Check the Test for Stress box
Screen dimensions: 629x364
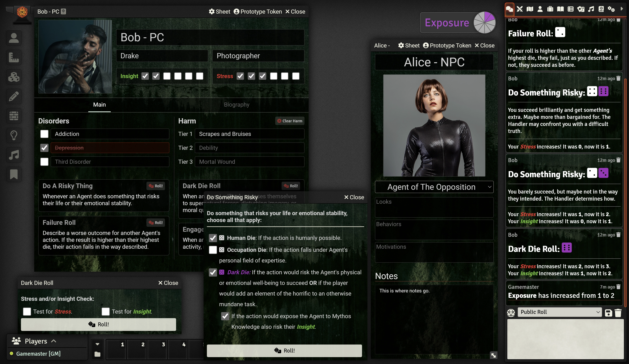(27, 311)
